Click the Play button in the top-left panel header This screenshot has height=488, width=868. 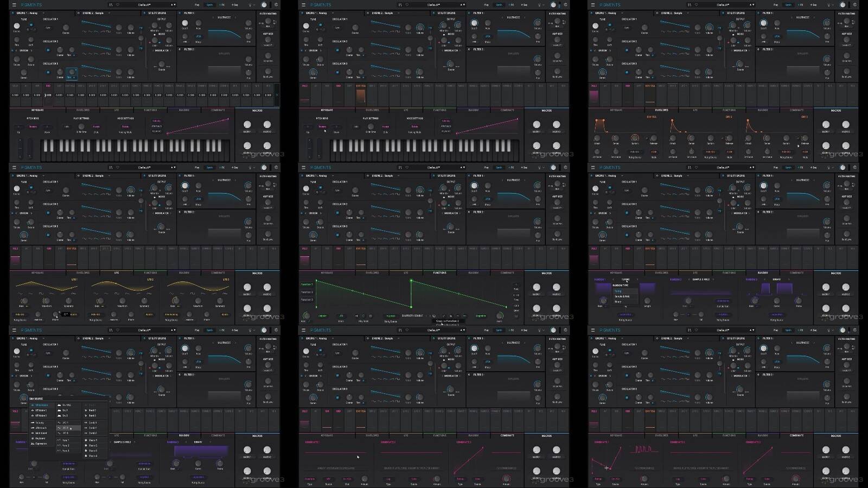tap(197, 5)
